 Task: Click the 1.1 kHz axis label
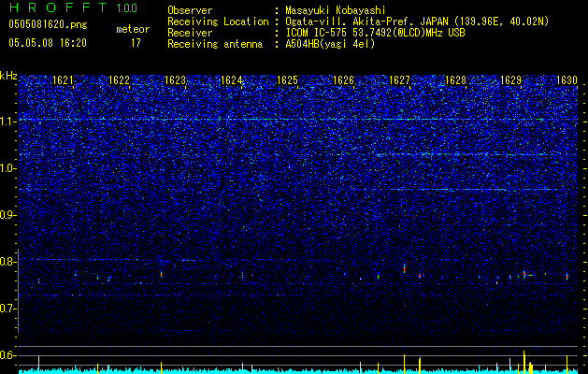(x=8, y=122)
